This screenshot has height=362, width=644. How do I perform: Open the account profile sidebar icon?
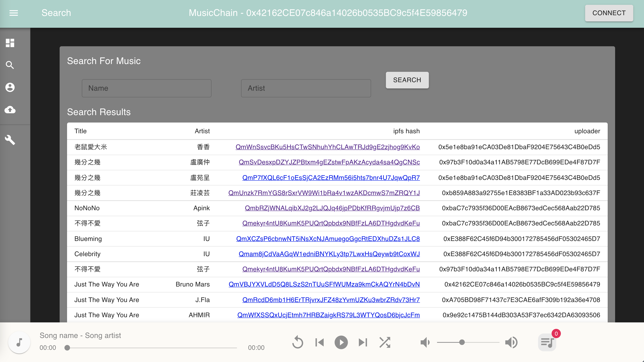pos(10,87)
